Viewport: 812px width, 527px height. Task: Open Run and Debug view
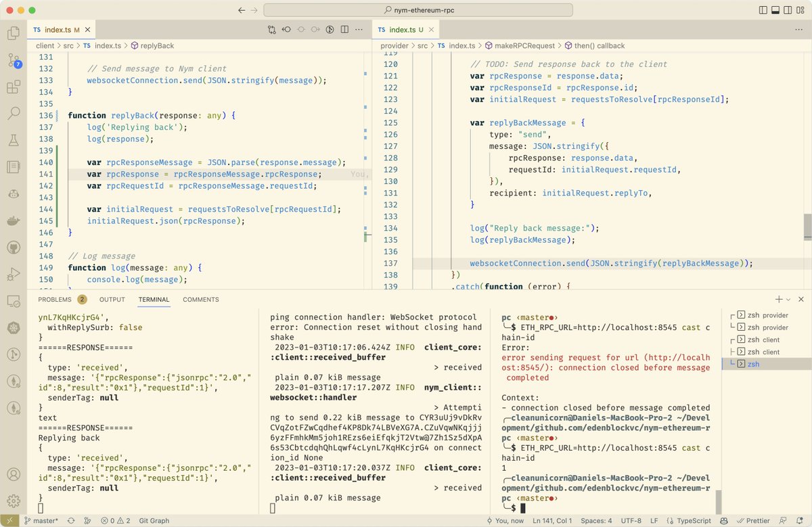pos(13,274)
